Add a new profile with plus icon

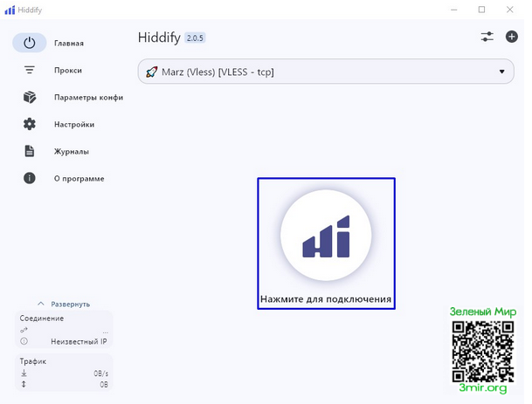point(512,37)
